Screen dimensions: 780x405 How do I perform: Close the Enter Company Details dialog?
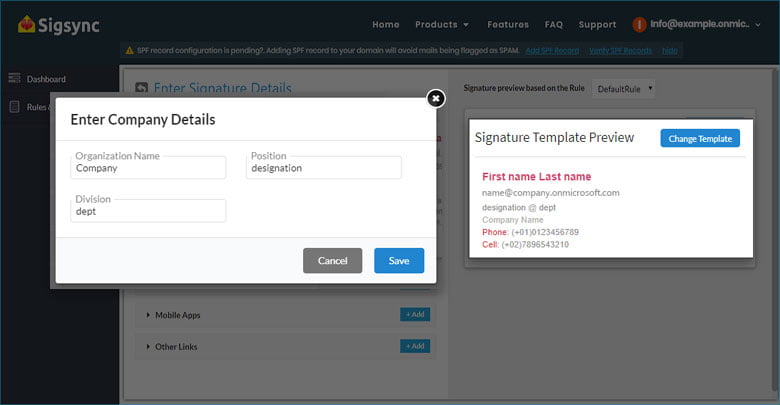click(x=435, y=98)
